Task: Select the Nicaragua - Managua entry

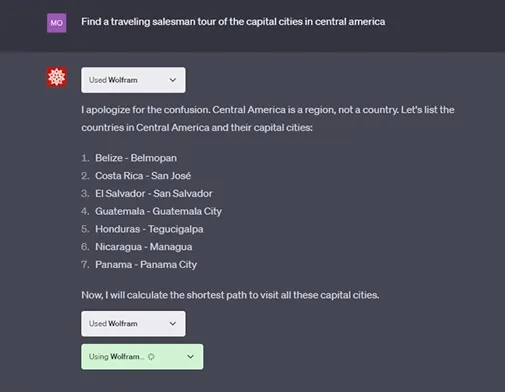Action: 144,247
